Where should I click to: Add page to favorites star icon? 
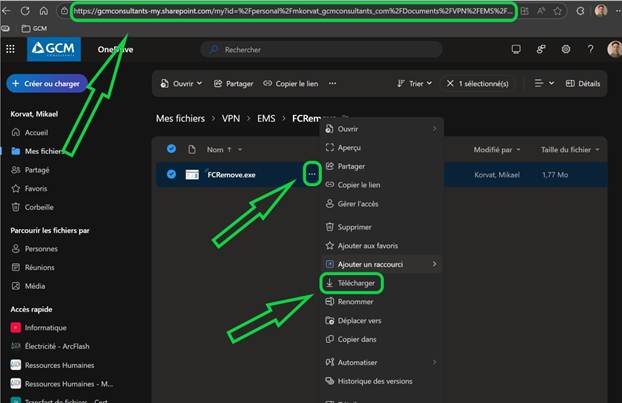point(557,11)
